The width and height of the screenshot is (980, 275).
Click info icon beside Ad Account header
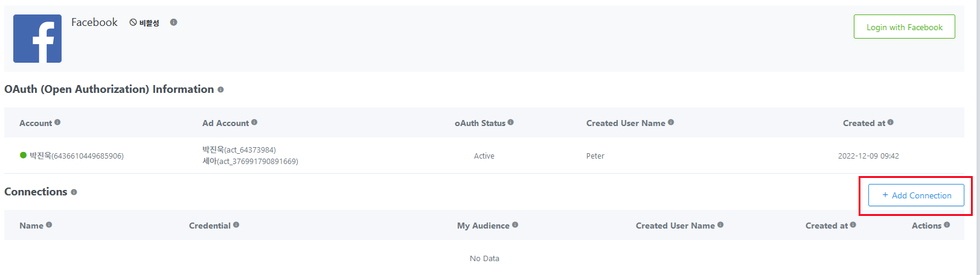tap(254, 122)
